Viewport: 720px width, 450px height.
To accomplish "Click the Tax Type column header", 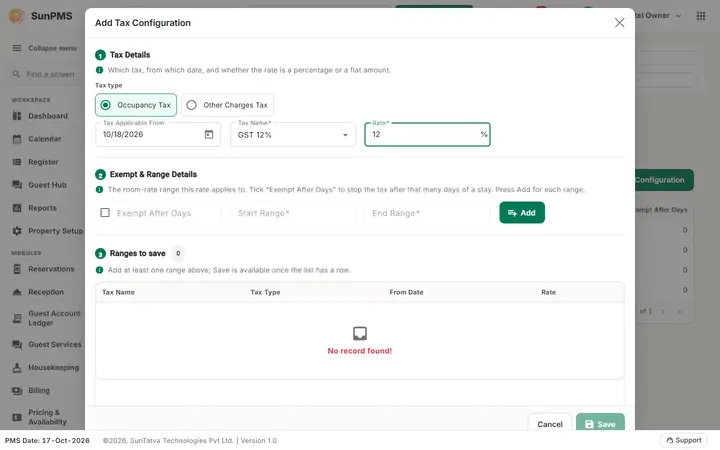I will 265,292.
